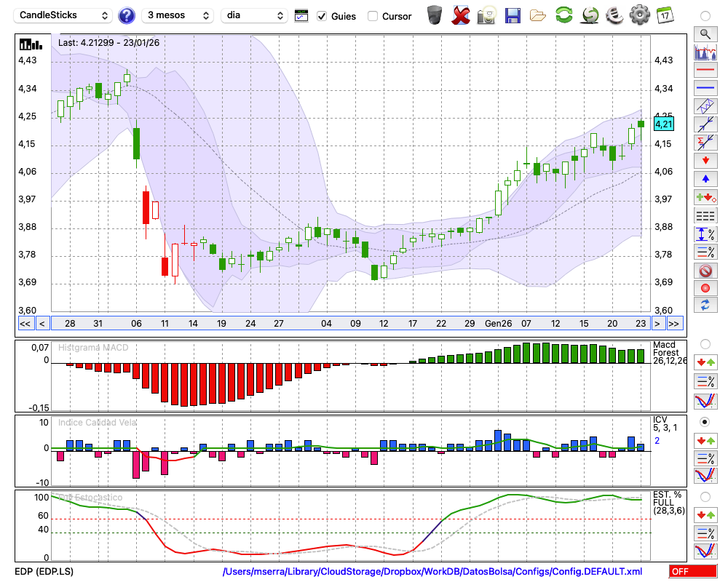Open the dia interval dropdown
This screenshot has width=728, height=582.
[x=254, y=15]
